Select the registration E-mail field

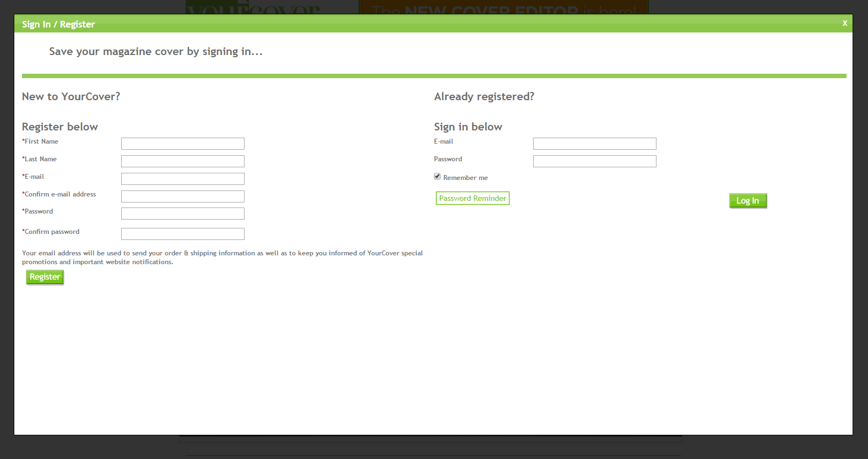click(x=182, y=179)
